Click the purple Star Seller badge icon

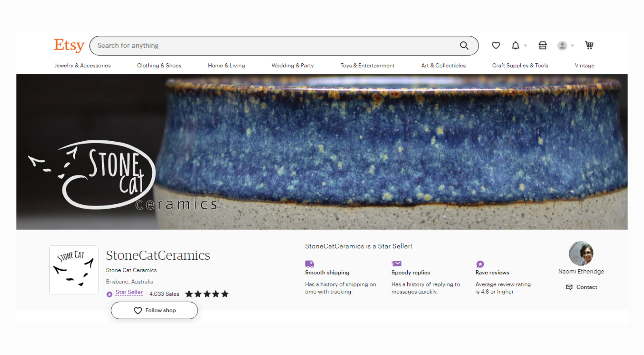109,294
